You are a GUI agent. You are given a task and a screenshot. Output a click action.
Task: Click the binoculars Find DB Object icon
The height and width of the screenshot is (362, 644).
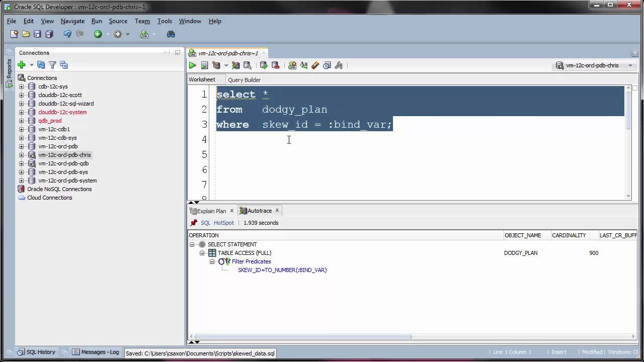[x=171, y=34]
